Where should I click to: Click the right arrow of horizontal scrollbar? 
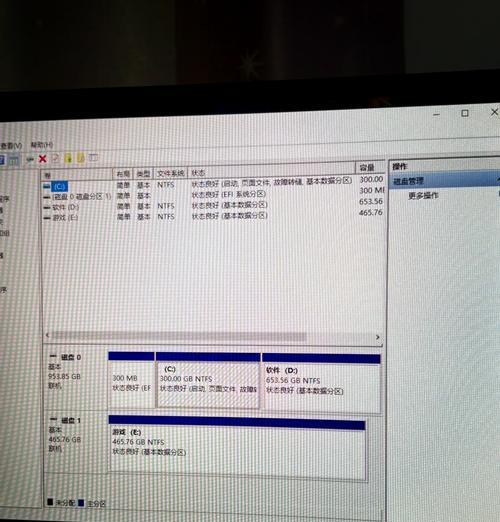(378, 337)
